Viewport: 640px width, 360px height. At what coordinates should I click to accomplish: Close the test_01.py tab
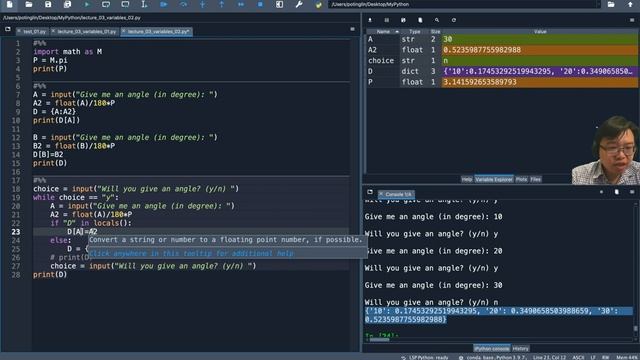point(19,31)
